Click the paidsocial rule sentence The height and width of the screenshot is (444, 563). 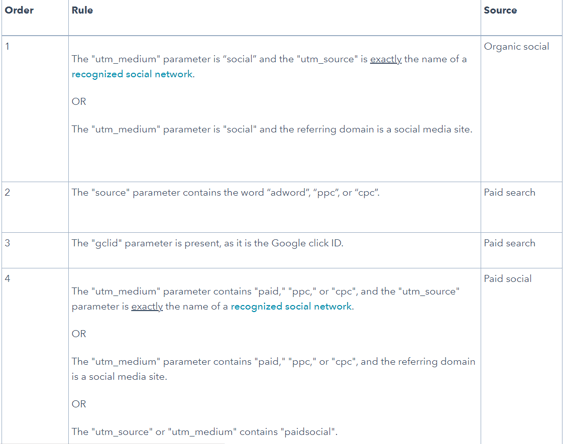pos(204,431)
